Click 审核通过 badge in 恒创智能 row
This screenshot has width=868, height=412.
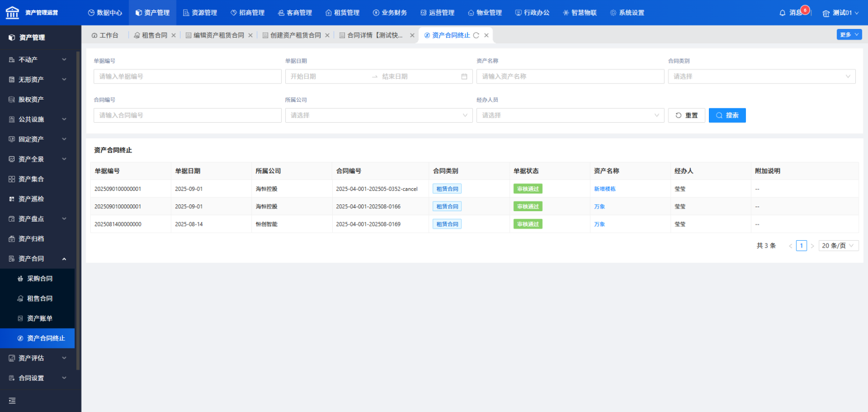coord(528,224)
